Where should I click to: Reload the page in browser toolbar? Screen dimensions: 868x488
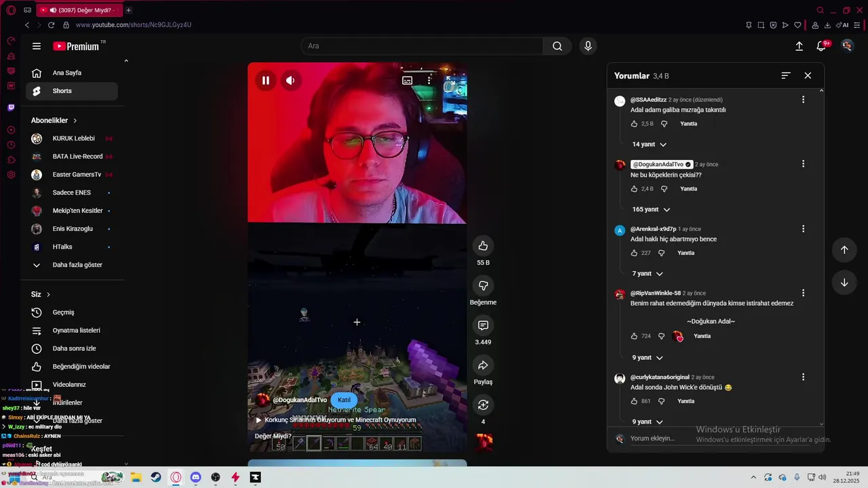51,25
